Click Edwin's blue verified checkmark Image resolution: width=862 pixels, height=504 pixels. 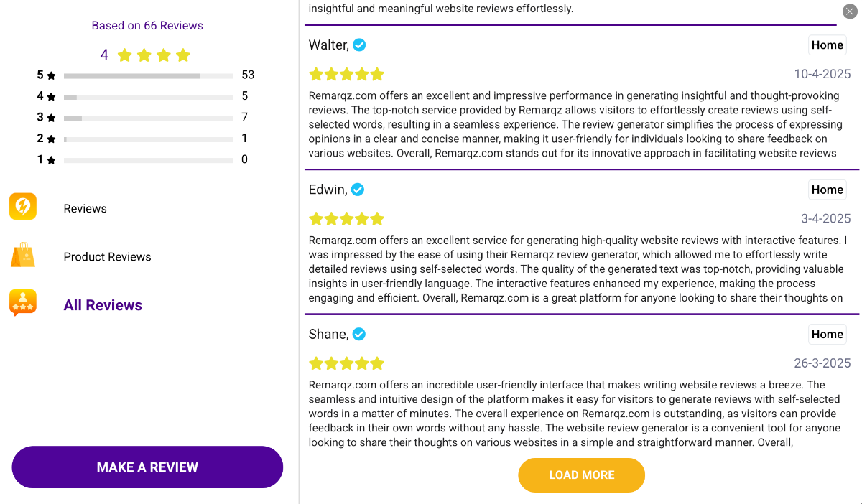tap(357, 190)
